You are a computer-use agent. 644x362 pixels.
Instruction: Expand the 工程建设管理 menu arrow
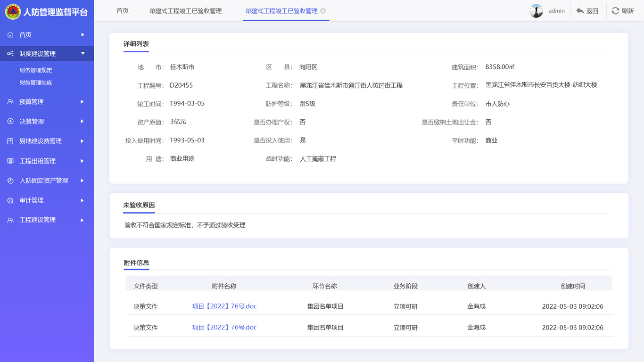pos(83,220)
